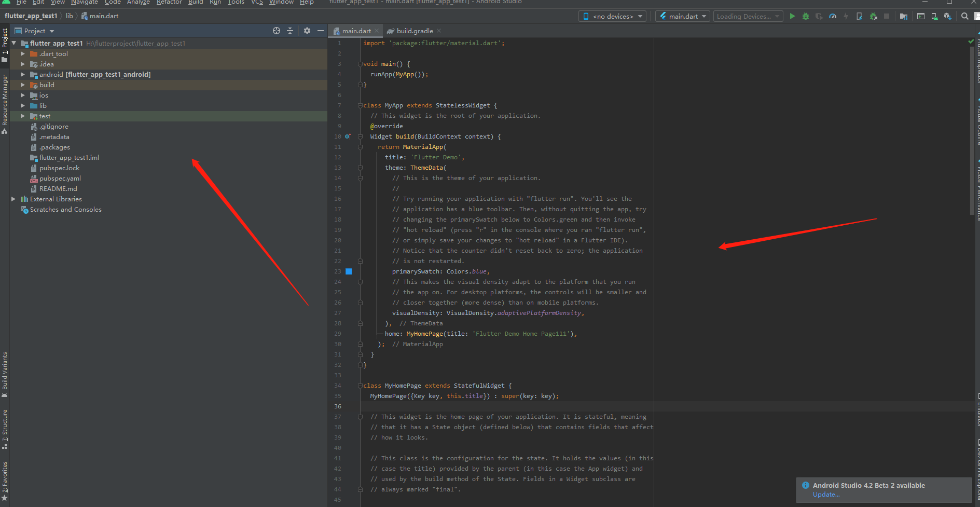Expand the test folder arrow
The height and width of the screenshot is (507, 980).
click(23, 116)
